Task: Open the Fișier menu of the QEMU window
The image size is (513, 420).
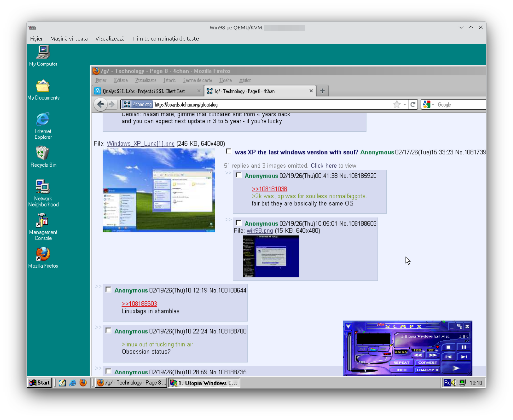Action: 36,38
